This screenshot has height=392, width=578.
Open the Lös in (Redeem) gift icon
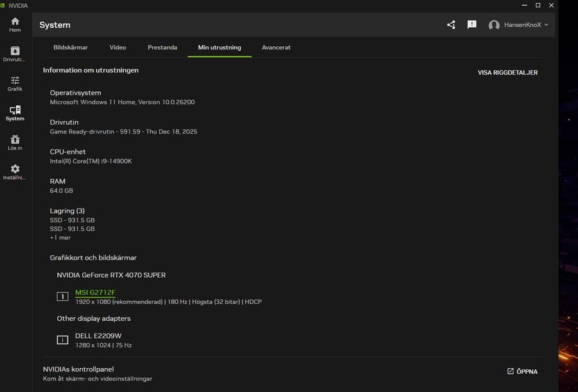[x=15, y=142]
